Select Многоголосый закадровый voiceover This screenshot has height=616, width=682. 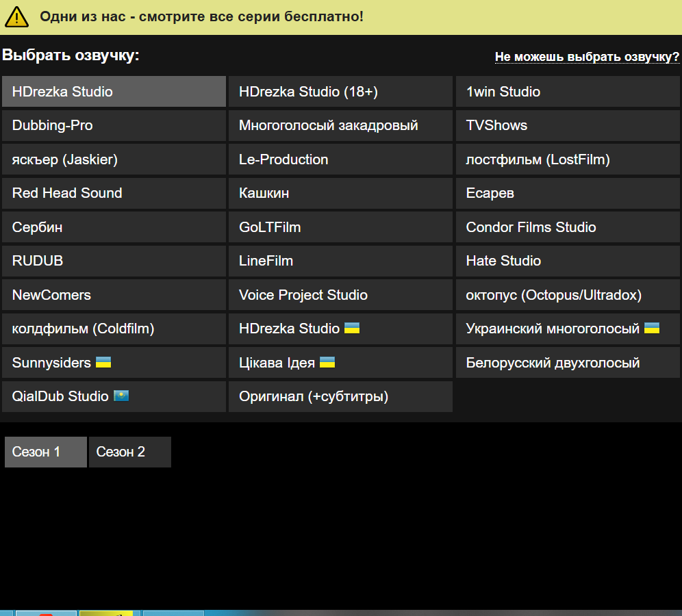pos(340,126)
